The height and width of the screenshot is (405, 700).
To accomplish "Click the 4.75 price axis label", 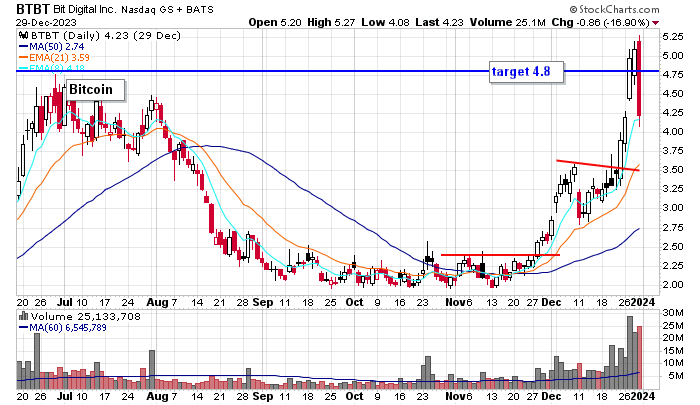I will tap(673, 75).
